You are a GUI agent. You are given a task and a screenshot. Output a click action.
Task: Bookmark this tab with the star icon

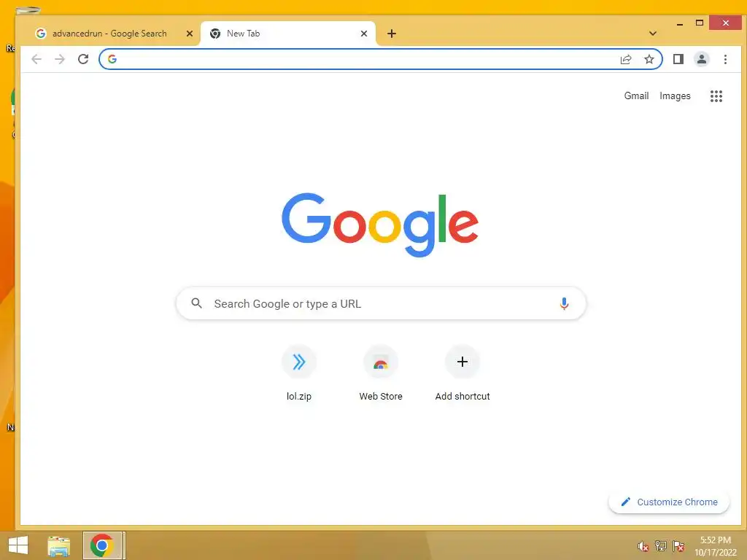649,59
